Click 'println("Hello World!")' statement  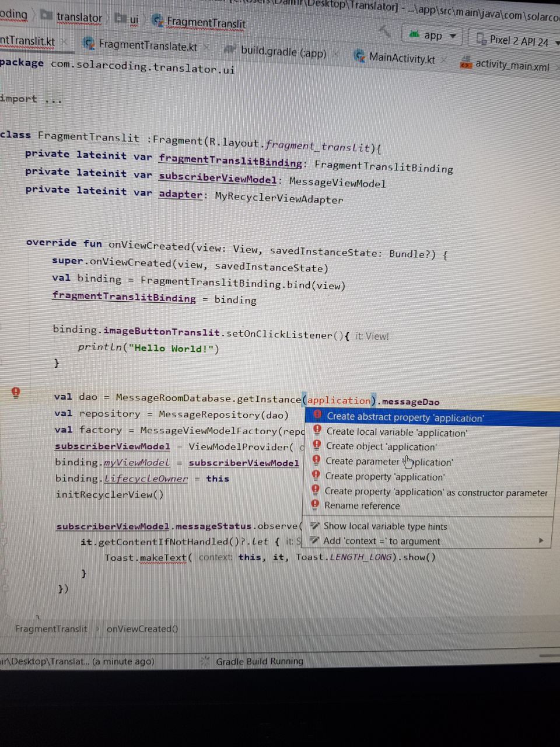(x=149, y=348)
